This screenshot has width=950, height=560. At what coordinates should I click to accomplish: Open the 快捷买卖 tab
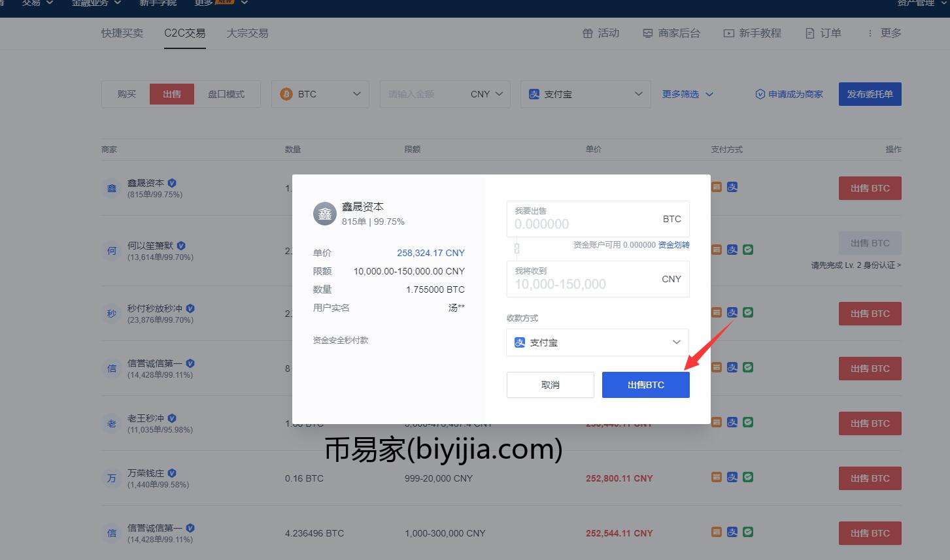click(x=122, y=33)
